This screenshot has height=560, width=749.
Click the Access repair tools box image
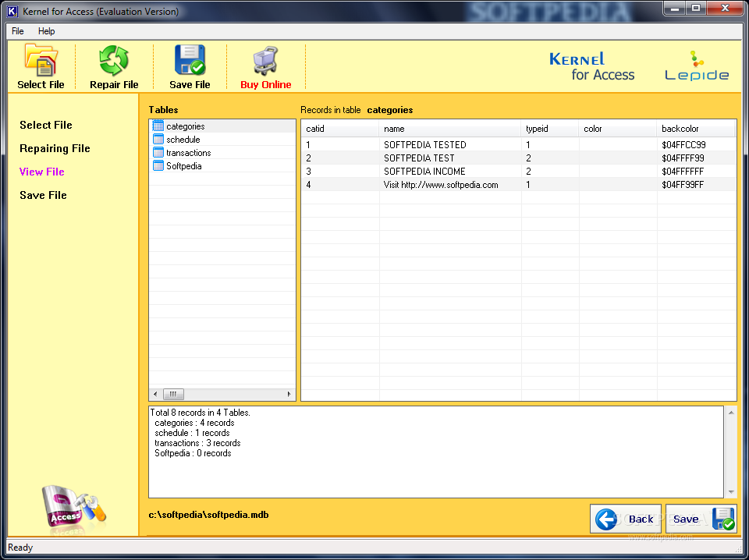pos(73,508)
